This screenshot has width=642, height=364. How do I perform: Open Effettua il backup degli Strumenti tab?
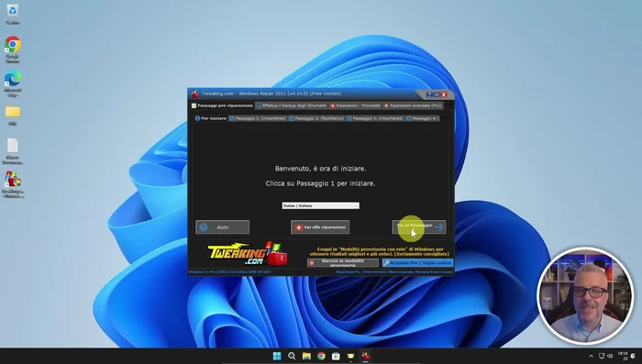[292, 105]
